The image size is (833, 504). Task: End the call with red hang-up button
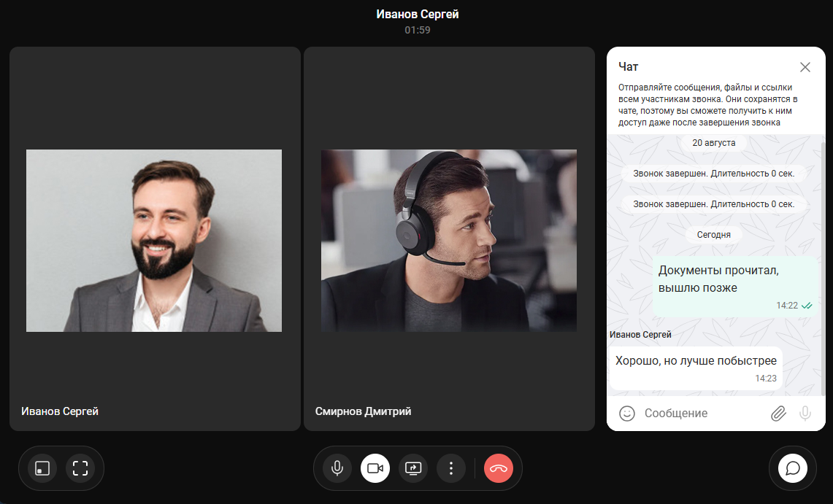tap(499, 468)
